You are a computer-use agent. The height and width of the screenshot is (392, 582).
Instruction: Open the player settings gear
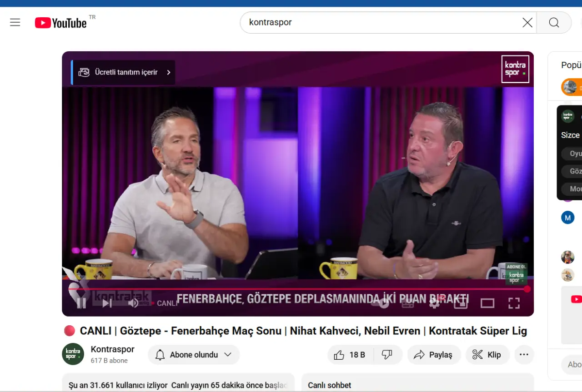pos(434,303)
